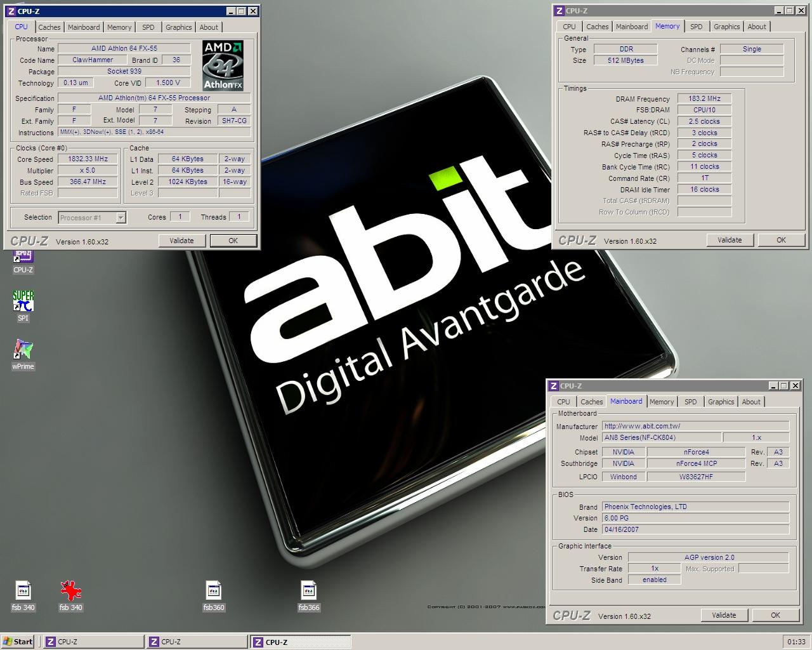Switch to the first CPU-Z taskbar button

point(93,642)
